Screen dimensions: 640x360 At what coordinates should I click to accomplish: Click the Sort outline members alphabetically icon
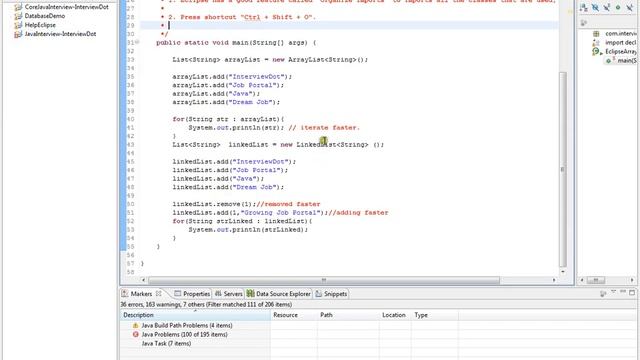[584, 8]
